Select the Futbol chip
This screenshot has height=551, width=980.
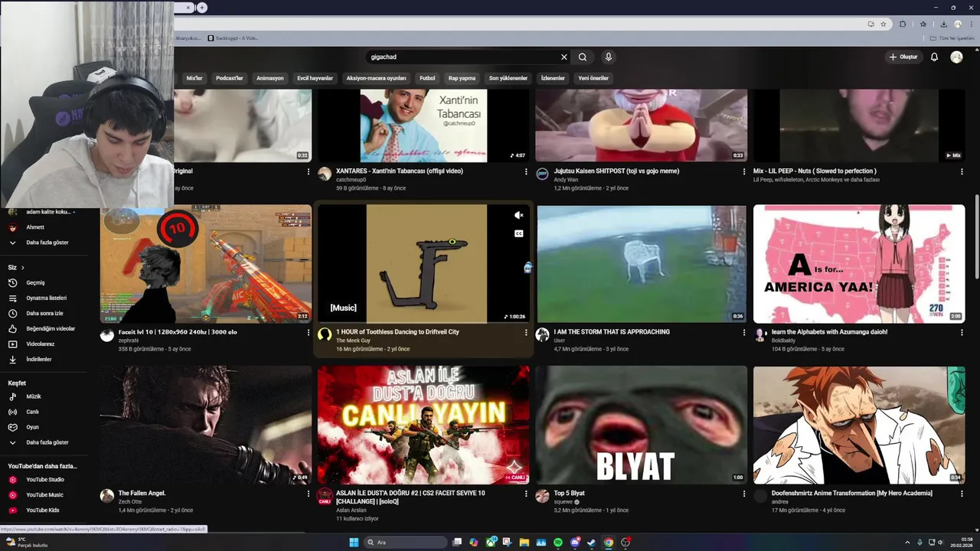tap(427, 78)
